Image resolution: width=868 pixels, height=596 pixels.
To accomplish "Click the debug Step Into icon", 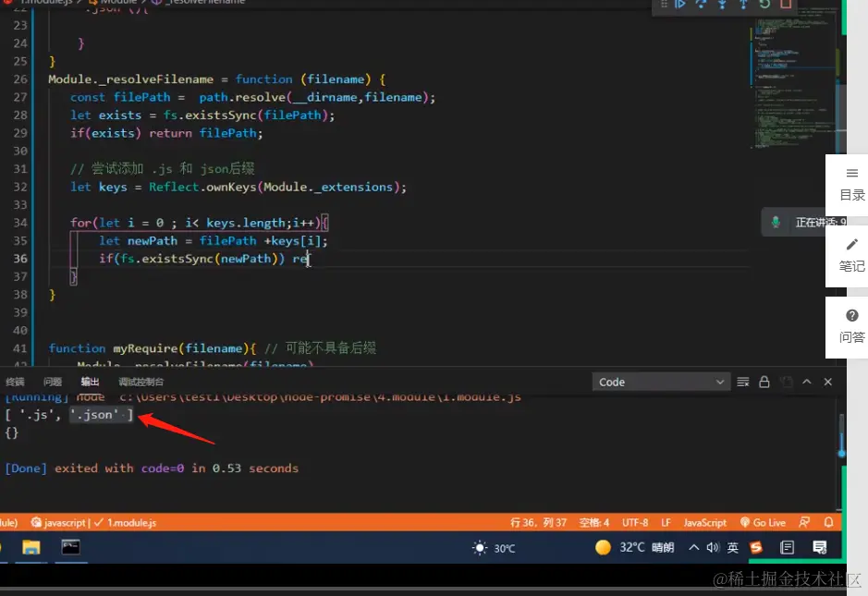I will (722, 4).
